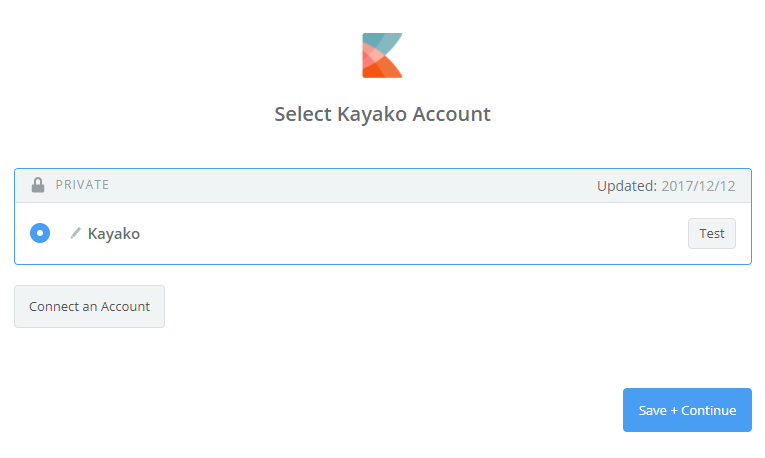Click the "Updated:" label text
Screen dimensions: 765x458
coord(626,186)
